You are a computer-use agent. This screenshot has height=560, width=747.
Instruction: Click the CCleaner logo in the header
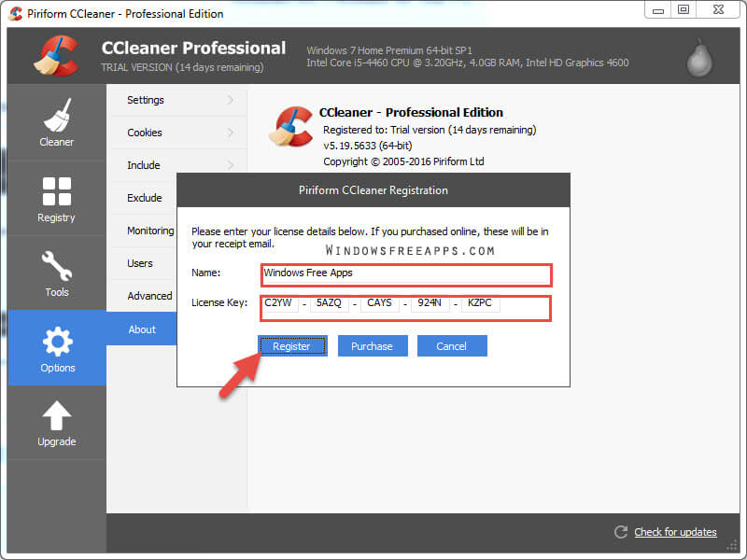point(56,53)
